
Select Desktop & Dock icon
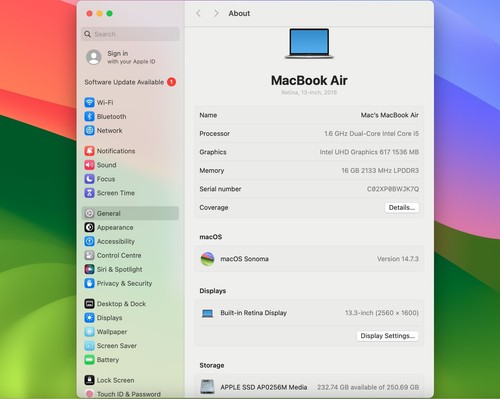point(89,304)
